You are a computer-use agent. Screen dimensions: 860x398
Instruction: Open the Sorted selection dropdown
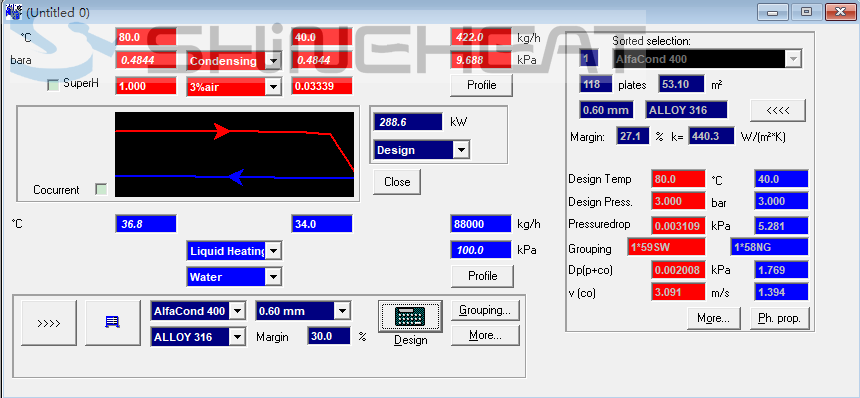click(x=793, y=59)
